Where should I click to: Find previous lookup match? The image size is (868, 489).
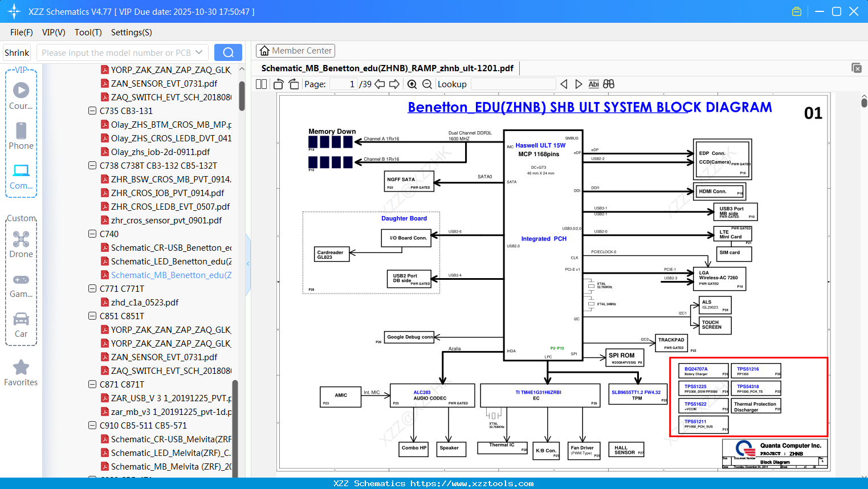pos(564,84)
